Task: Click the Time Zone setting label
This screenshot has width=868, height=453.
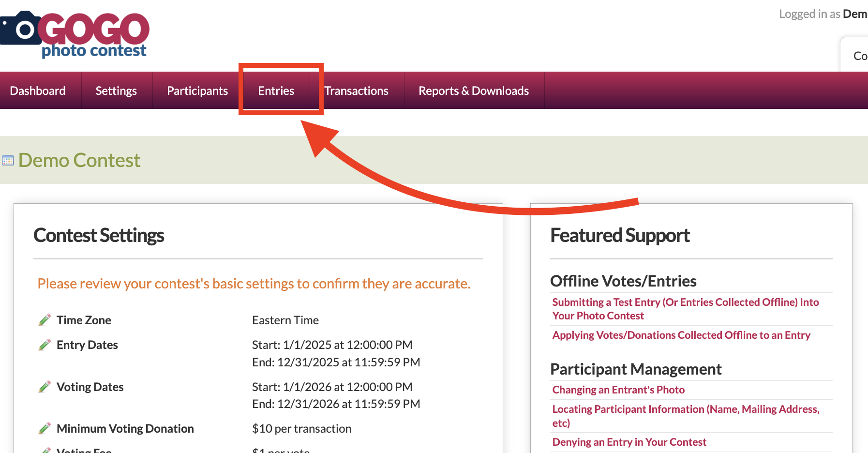Action: tap(84, 320)
